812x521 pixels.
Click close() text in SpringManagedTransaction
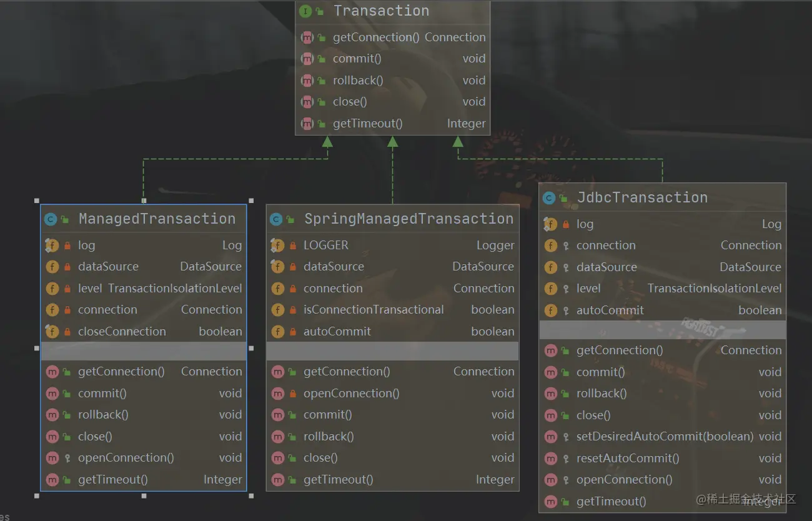coord(320,458)
